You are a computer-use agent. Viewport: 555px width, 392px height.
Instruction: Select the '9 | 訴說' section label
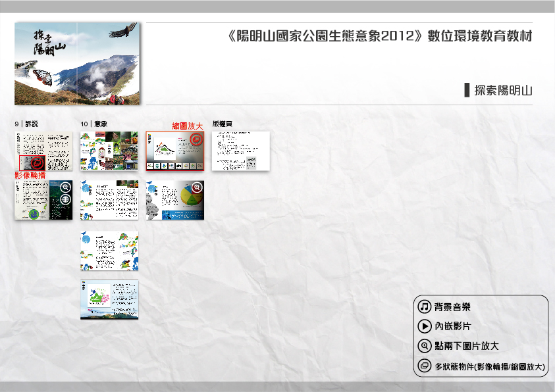tap(26, 124)
